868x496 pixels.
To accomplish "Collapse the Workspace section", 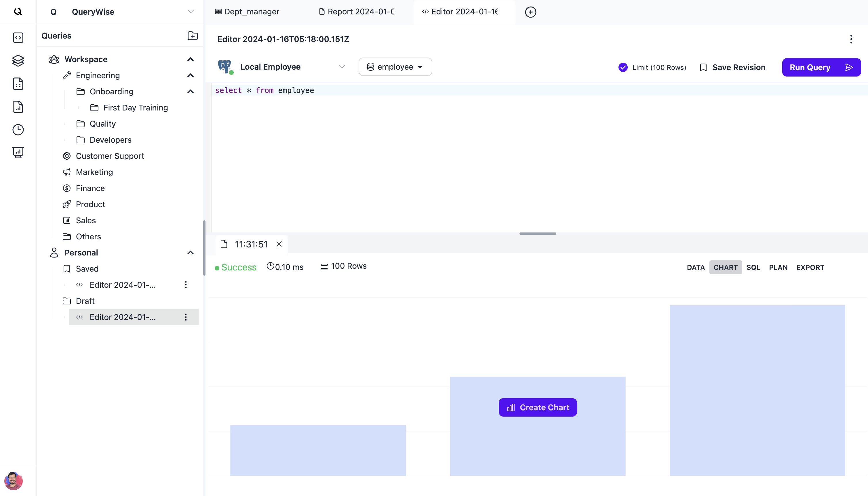I will click(191, 59).
